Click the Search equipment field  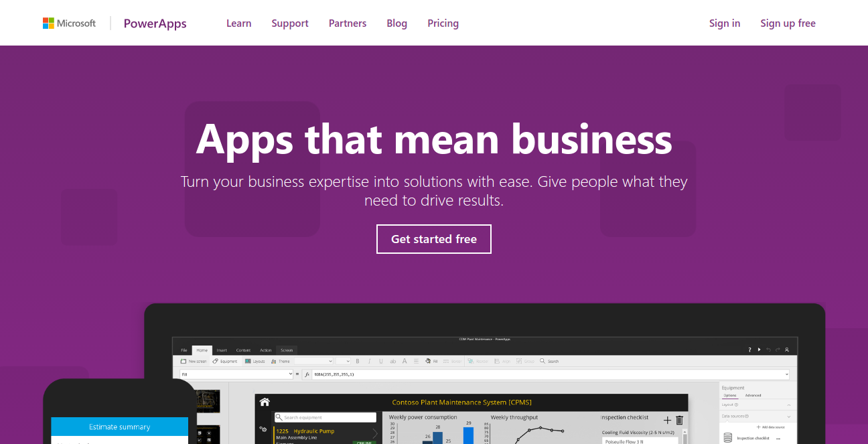(x=325, y=417)
